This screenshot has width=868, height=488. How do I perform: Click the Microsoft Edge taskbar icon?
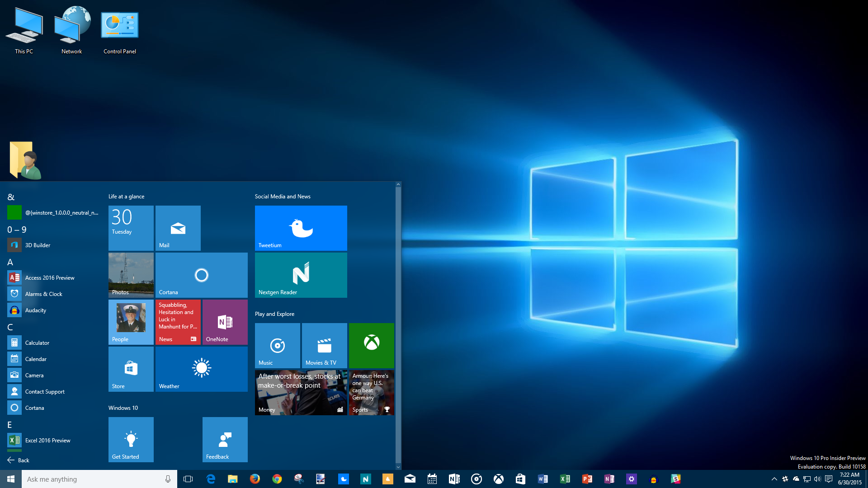pos(211,479)
